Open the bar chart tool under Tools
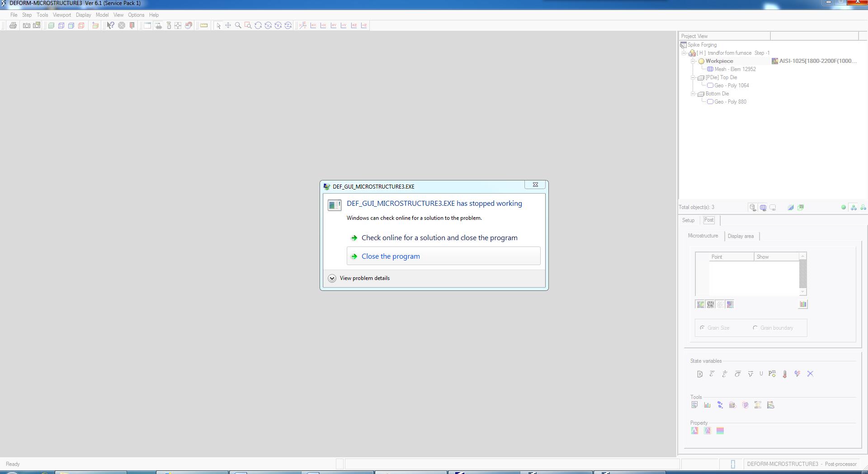The width and height of the screenshot is (868, 474). 707,405
